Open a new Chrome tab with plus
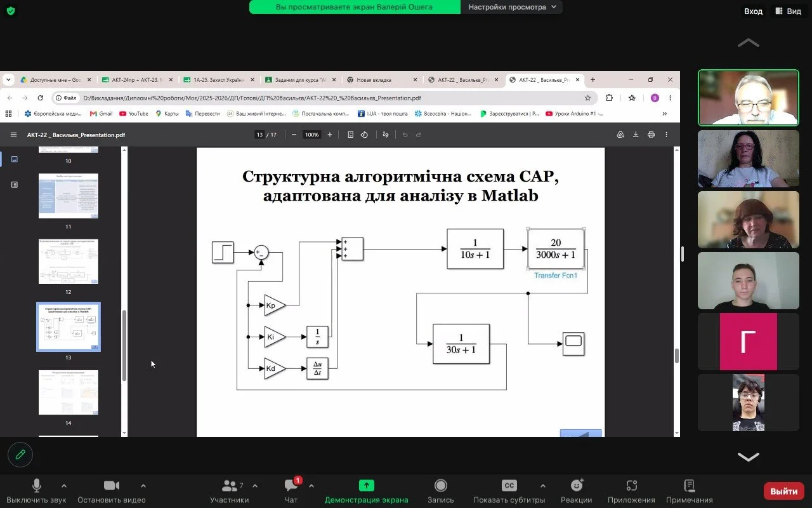812x508 pixels. point(593,80)
